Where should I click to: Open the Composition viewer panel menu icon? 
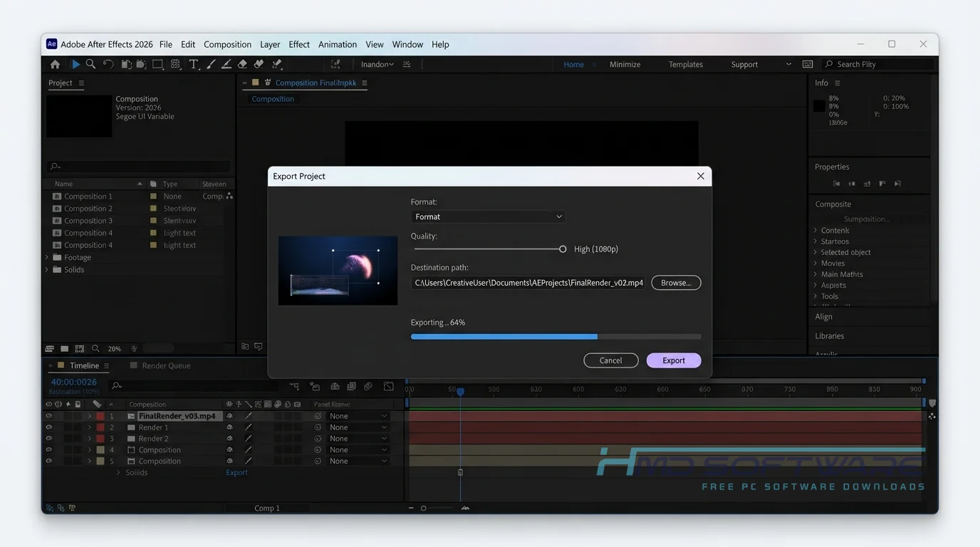coord(364,83)
